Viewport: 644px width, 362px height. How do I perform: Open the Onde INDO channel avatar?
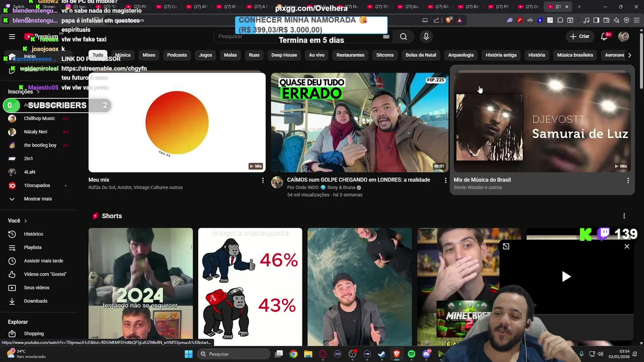(x=277, y=182)
